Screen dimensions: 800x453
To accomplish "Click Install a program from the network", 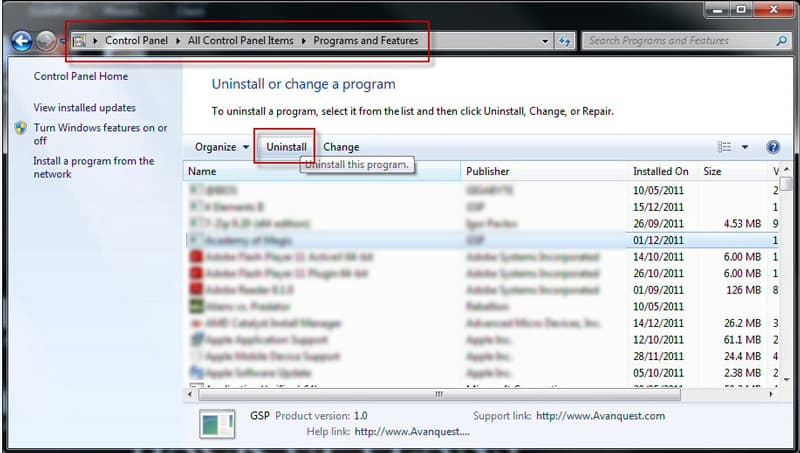I will 93,167.
